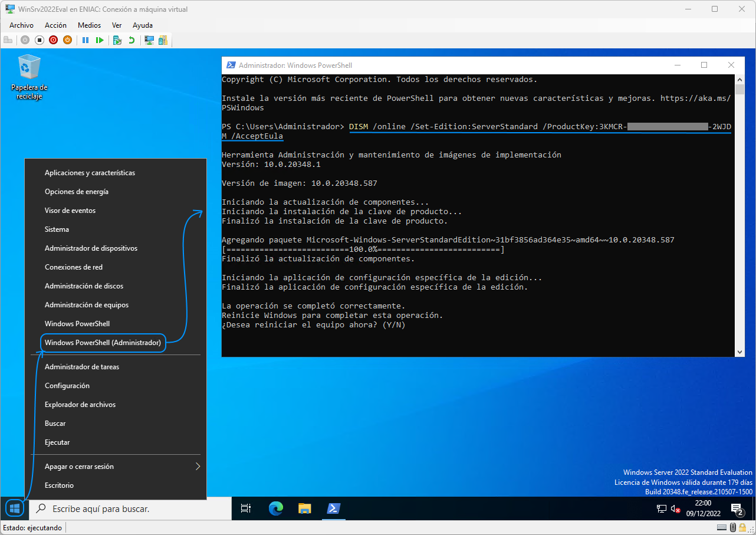Viewport: 756px width, 535px height.
Task: Click the orange Save state icon
Action: (x=67, y=40)
